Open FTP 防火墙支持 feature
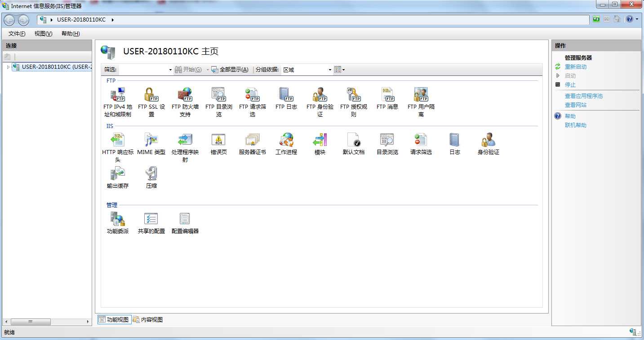 (185, 102)
